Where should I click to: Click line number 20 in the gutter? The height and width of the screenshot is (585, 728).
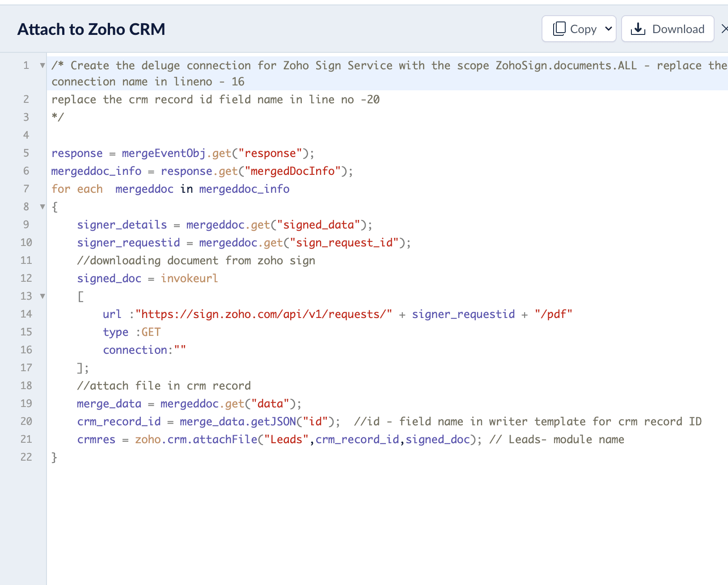[x=26, y=421]
